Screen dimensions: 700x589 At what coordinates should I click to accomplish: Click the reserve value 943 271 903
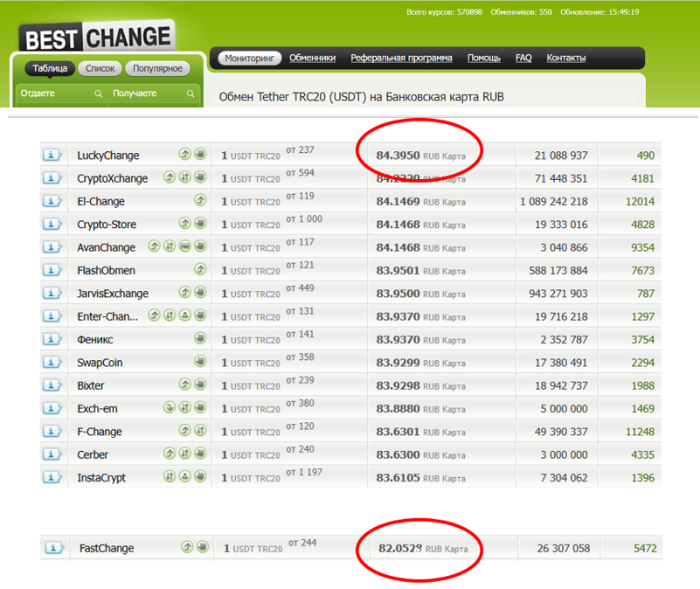(x=558, y=294)
